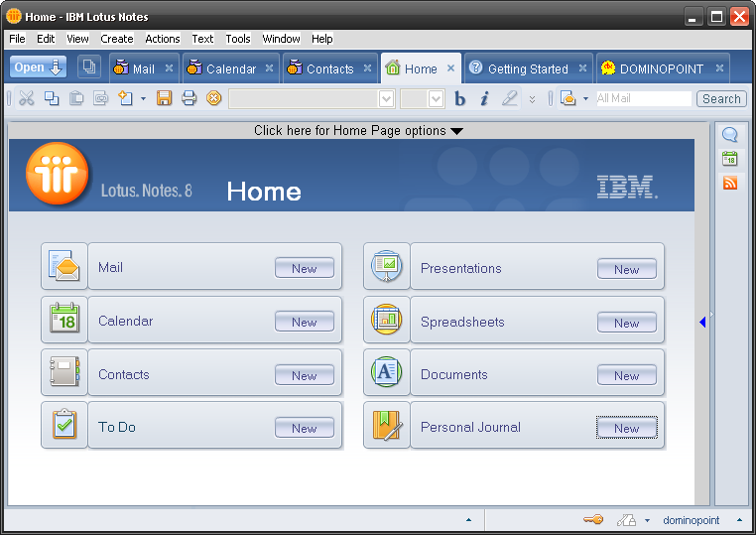Click New button for Calendar
This screenshot has width=756, height=535.
[305, 322]
